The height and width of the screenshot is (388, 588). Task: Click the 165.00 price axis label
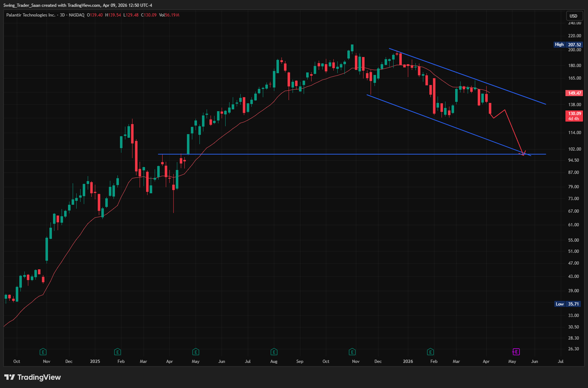point(574,78)
